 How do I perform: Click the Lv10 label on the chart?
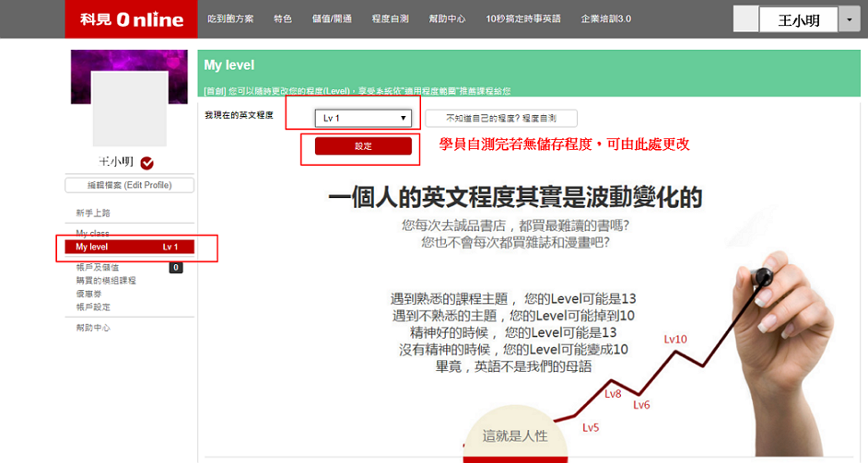click(x=675, y=339)
